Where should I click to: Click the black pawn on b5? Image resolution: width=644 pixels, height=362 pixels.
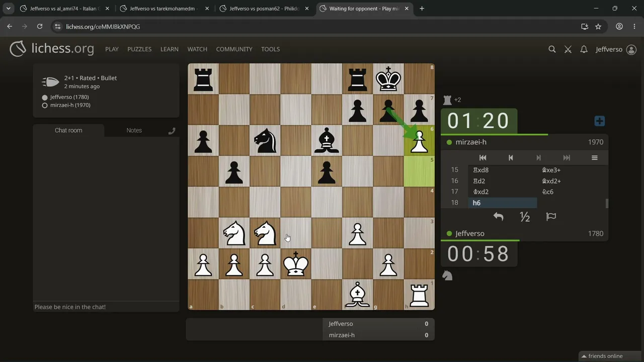[x=234, y=171]
